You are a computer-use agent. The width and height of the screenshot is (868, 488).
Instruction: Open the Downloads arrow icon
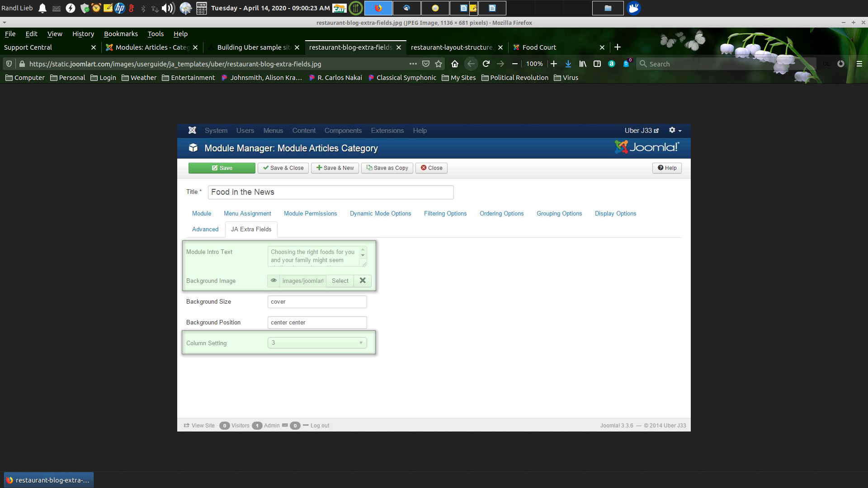(x=568, y=64)
